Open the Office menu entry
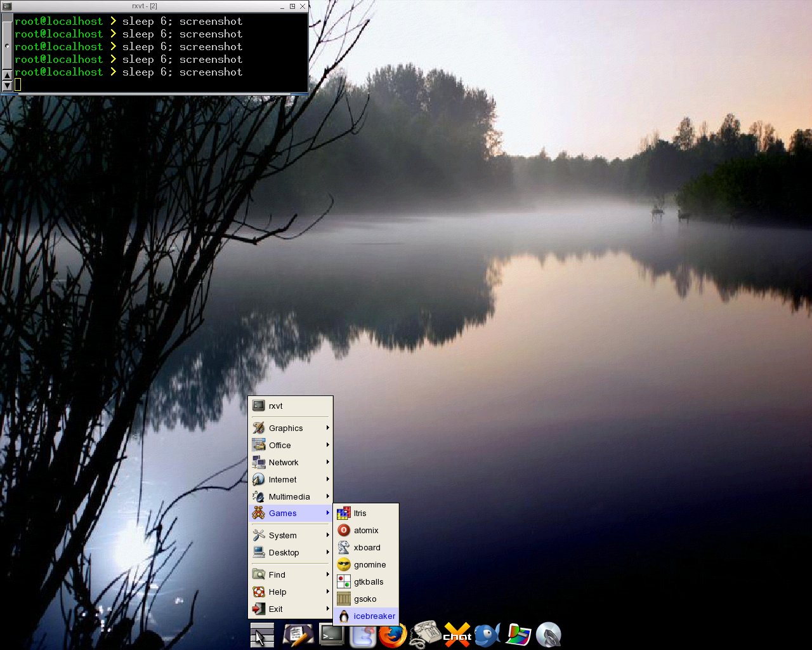This screenshot has width=812, height=650. (x=291, y=445)
